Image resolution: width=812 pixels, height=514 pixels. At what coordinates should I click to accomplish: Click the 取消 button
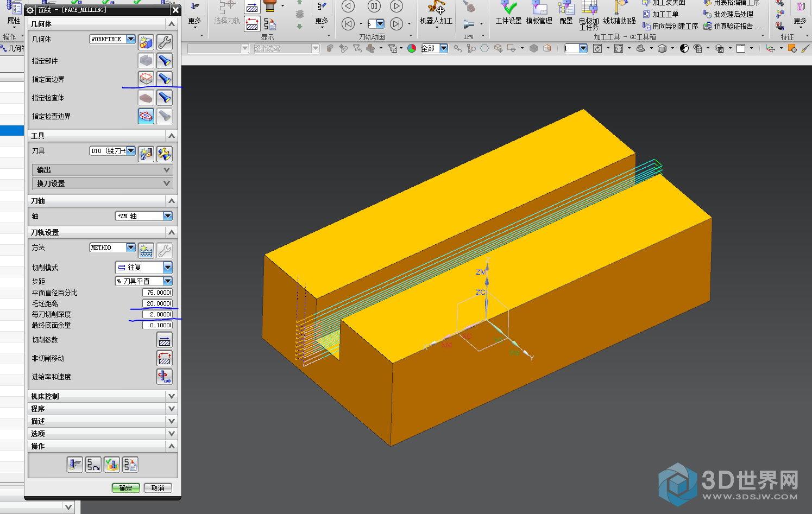(x=158, y=488)
